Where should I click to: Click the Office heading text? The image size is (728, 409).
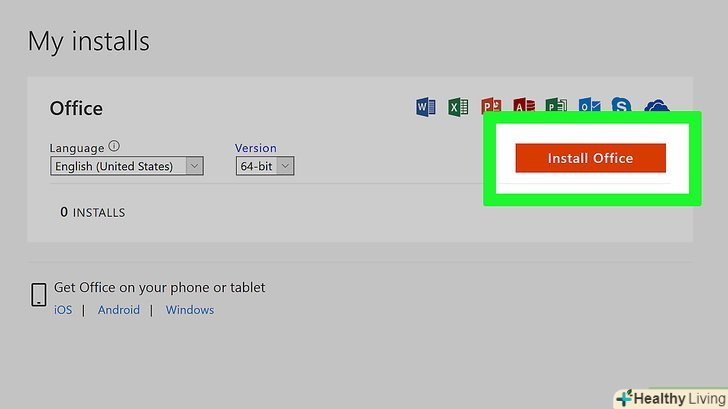(76, 108)
